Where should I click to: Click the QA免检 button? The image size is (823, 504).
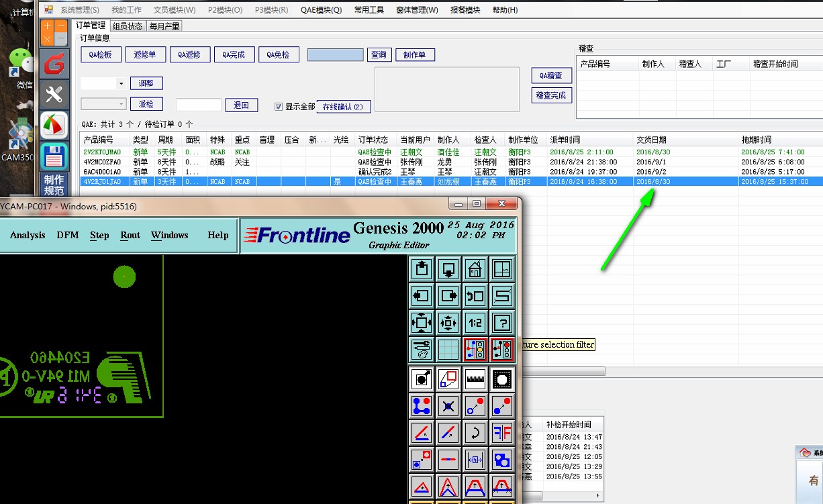[279, 55]
